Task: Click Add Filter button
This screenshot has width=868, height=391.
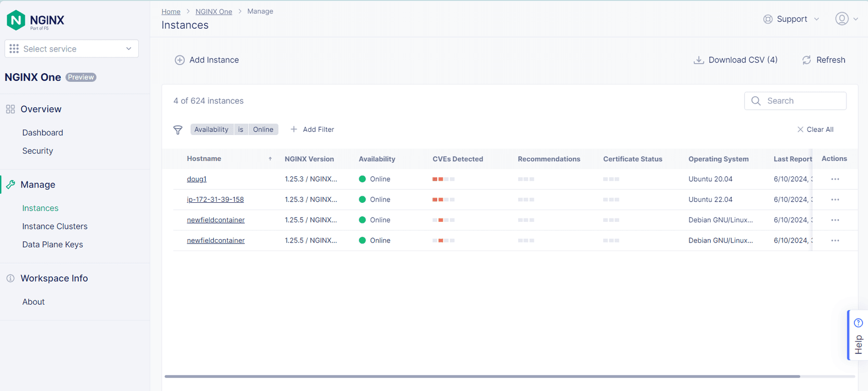Action: pyautogui.click(x=312, y=130)
